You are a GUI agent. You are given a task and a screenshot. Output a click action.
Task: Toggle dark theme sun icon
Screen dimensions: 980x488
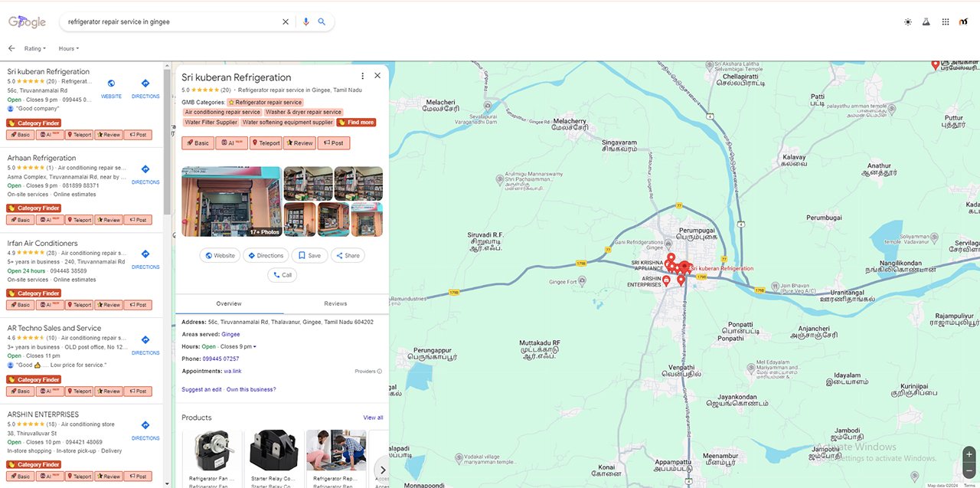pos(908,22)
